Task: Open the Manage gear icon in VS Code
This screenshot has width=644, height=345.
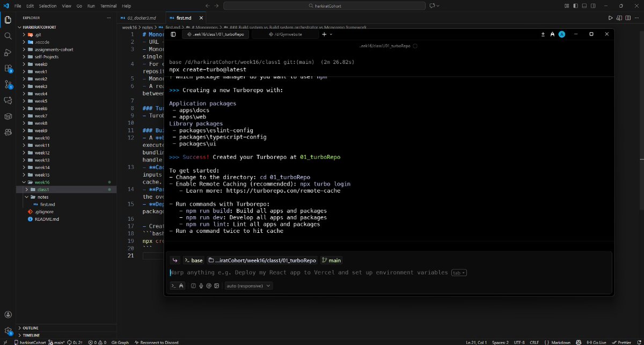Action: click(x=8, y=331)
